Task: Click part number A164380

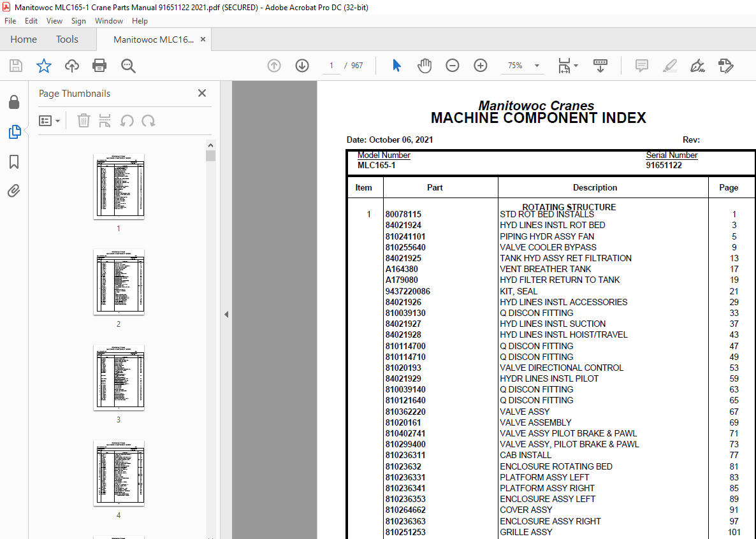Action: click(402, 269)
